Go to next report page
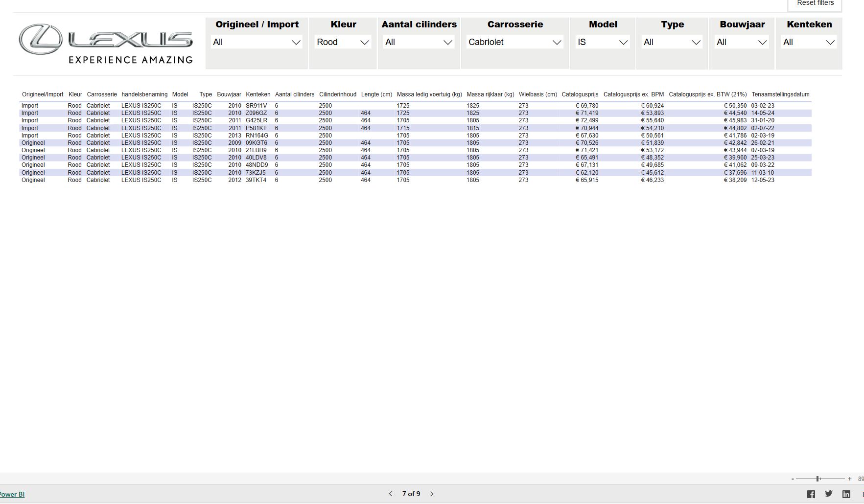The height and width of the screenshot is (504, 864). 432,494
